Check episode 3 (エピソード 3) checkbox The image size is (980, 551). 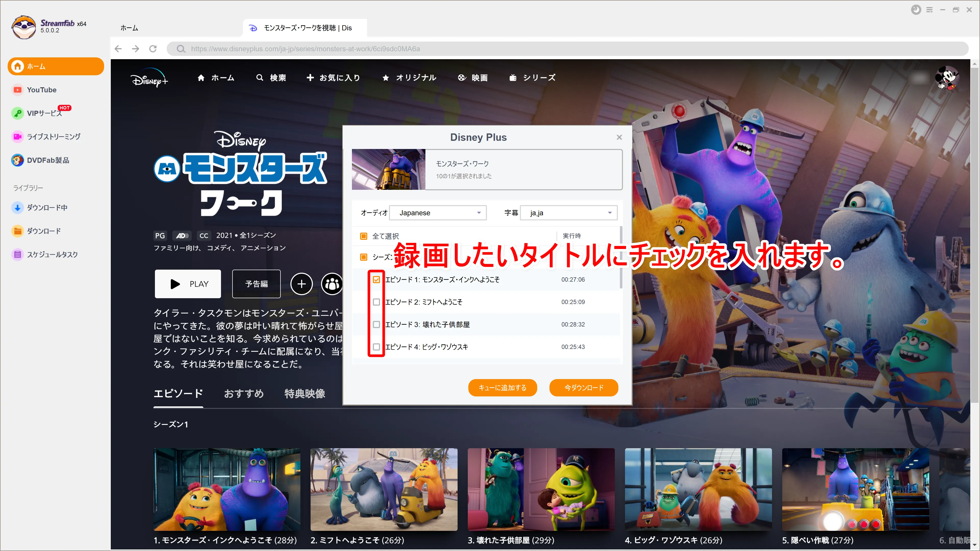coord(376,324)
